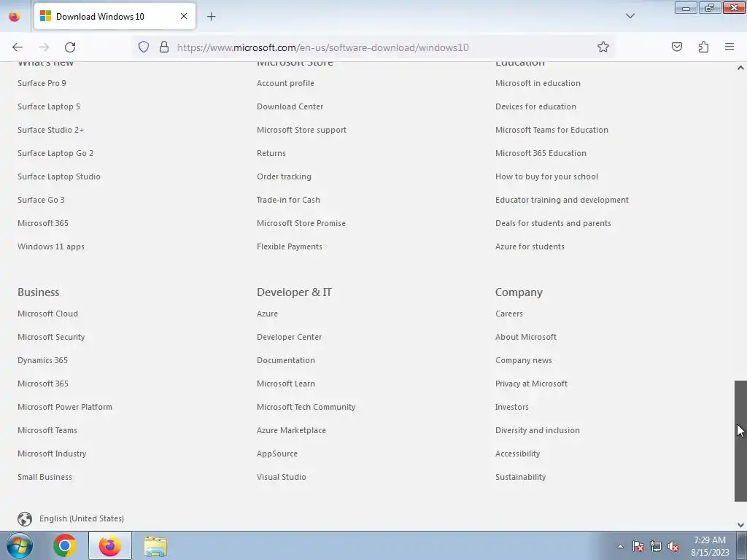Open Privacy at Microsoft link
This screenshot has height=560, width=747.
point(531,384)
